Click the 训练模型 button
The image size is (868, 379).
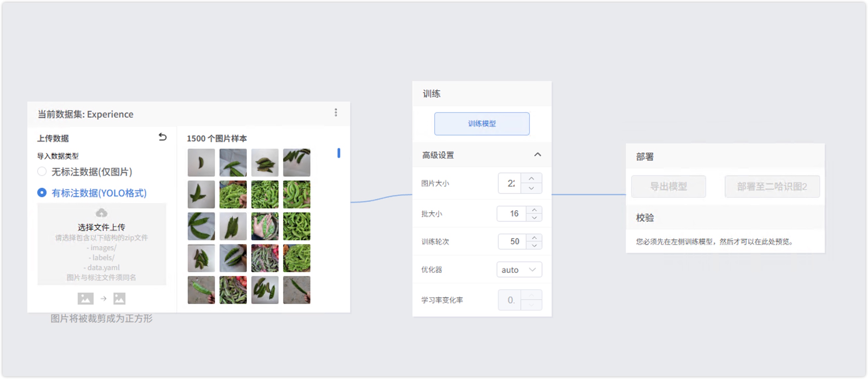(x=481, y=124)
